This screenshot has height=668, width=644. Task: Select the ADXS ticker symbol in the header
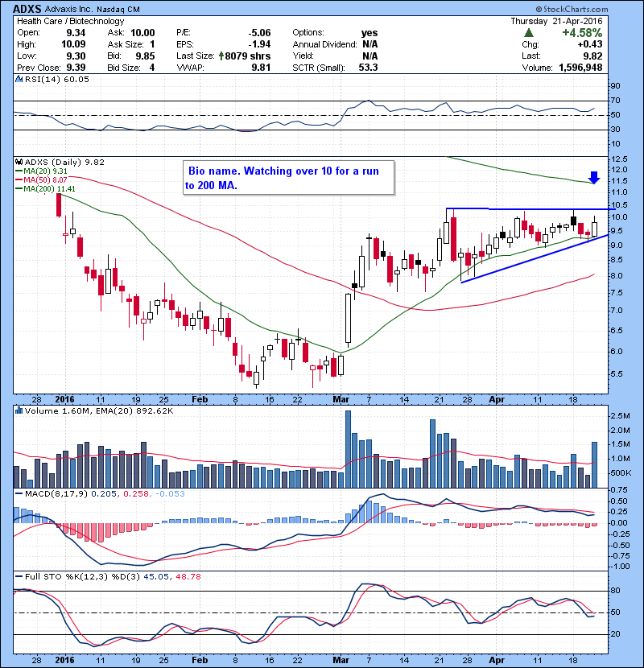point(27,9)
